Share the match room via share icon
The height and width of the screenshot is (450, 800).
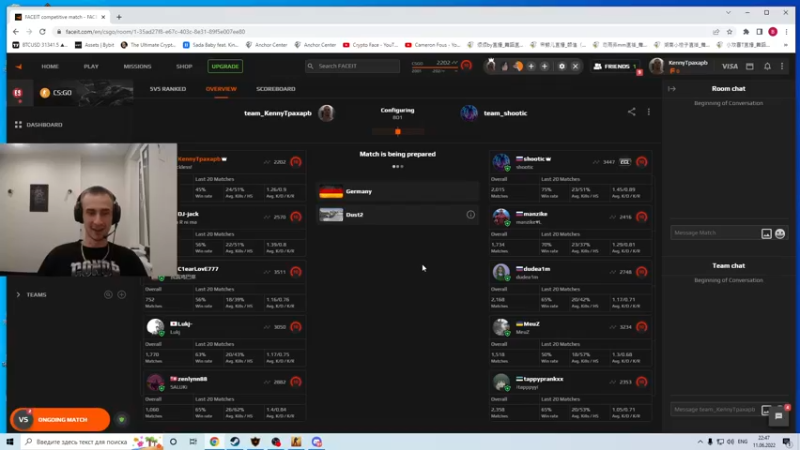[632, 112]
